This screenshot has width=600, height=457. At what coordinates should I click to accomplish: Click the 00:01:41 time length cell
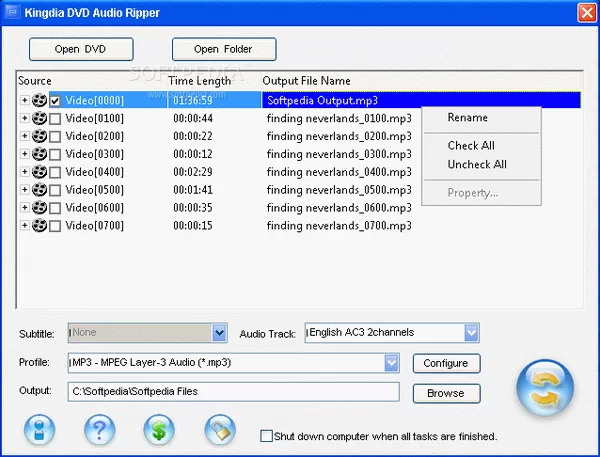[192, 190]
